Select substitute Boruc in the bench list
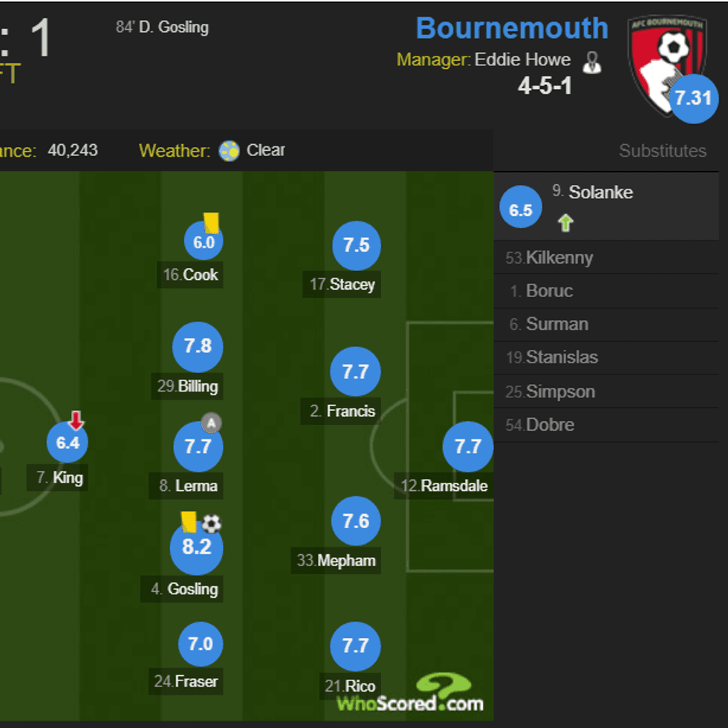Image resolution: width=728 pixels, height=728 pixels. [x=549, y=290]
